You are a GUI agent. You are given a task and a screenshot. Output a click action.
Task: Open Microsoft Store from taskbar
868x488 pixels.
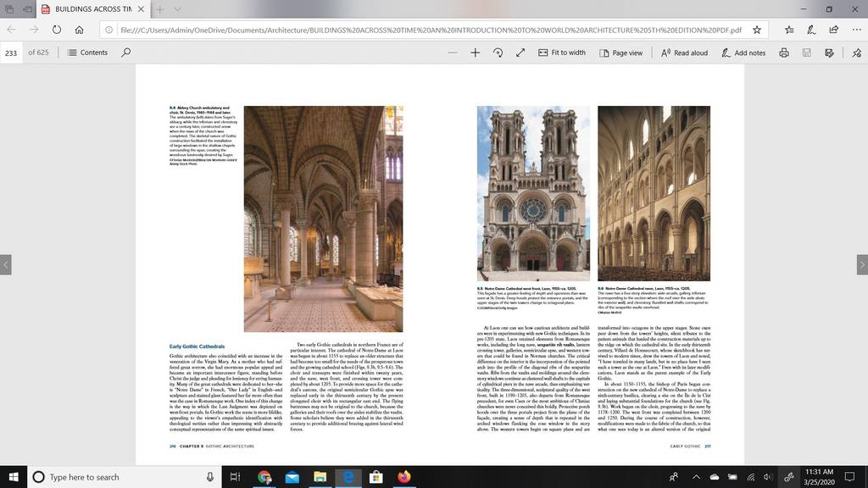coord(376,477)
